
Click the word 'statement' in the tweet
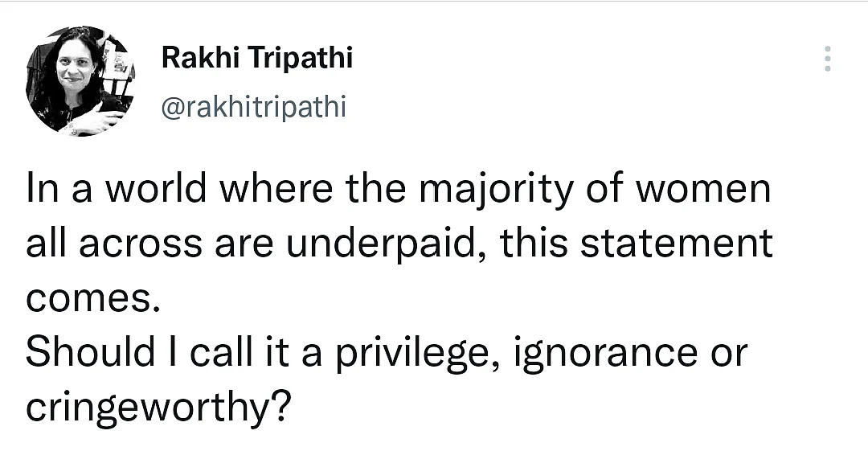[x=677, y=244]
